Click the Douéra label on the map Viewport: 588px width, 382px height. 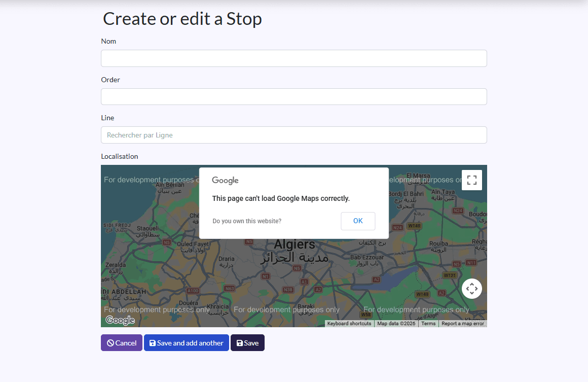[x=188, y=303]
